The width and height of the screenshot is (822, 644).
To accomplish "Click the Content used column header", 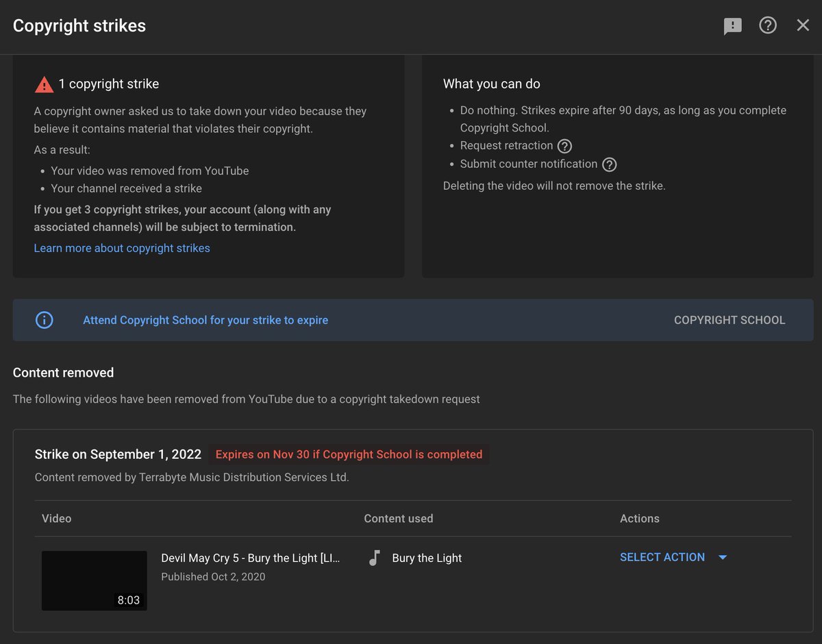I will [398, 519].
